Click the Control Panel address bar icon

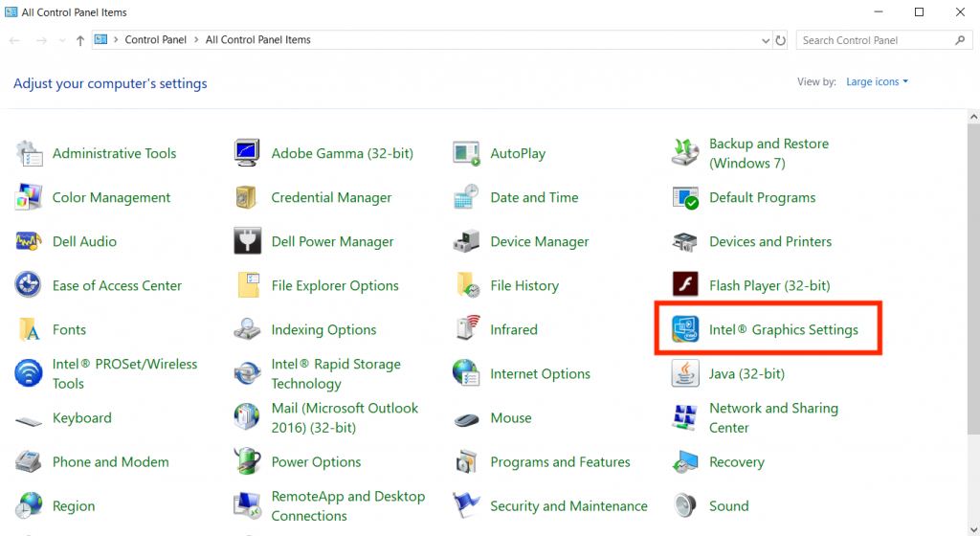pyautogui.click(x=100, y=40)
